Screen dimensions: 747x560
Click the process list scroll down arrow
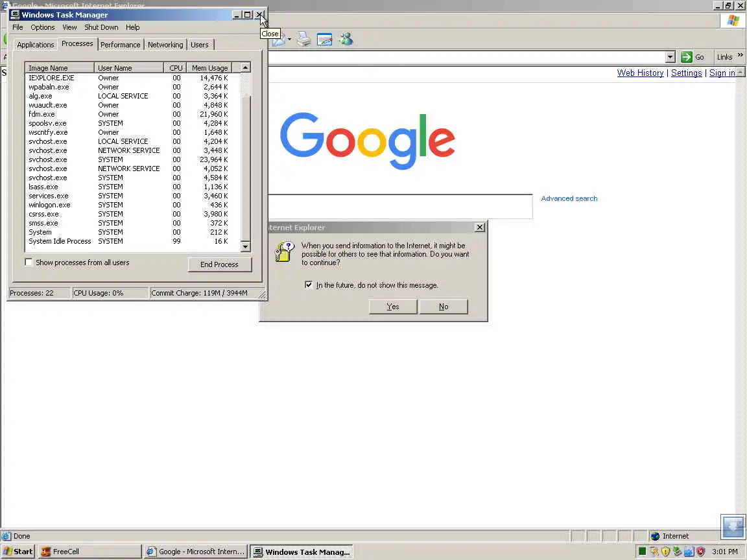245,246
